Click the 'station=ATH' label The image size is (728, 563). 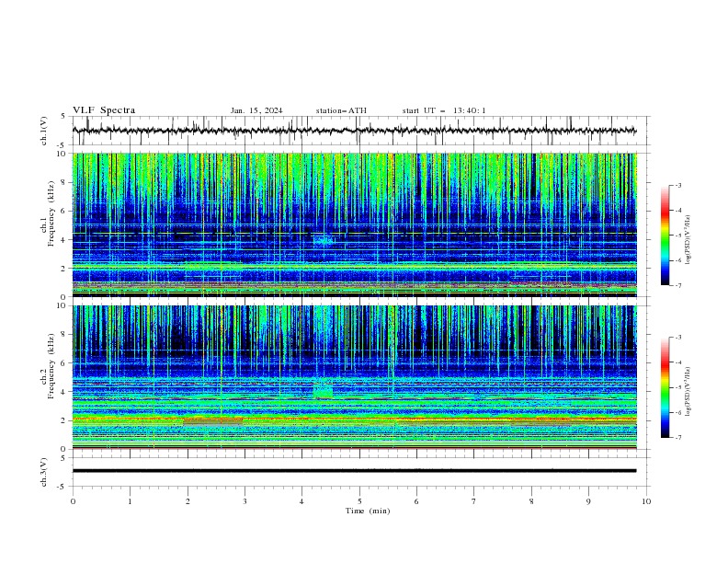341,110
